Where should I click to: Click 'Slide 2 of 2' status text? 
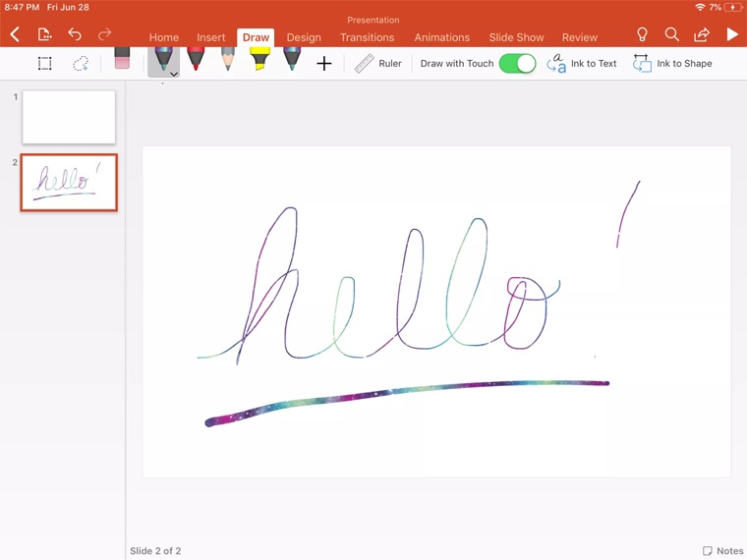tap(155, 551)
